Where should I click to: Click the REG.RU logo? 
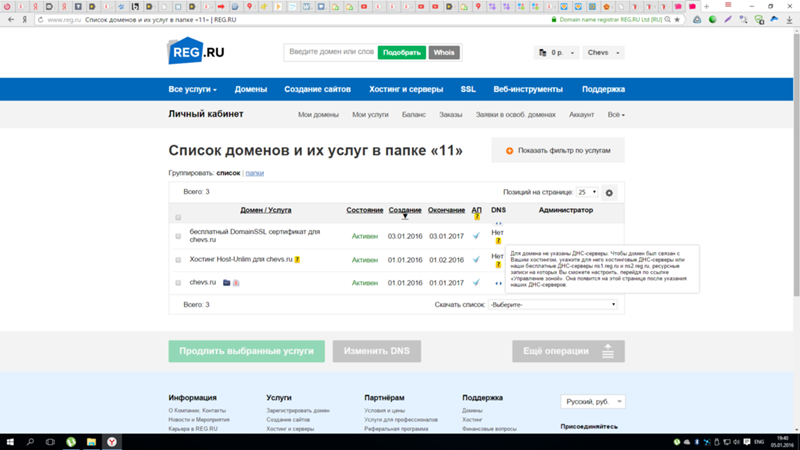click(x=196, y=51)
